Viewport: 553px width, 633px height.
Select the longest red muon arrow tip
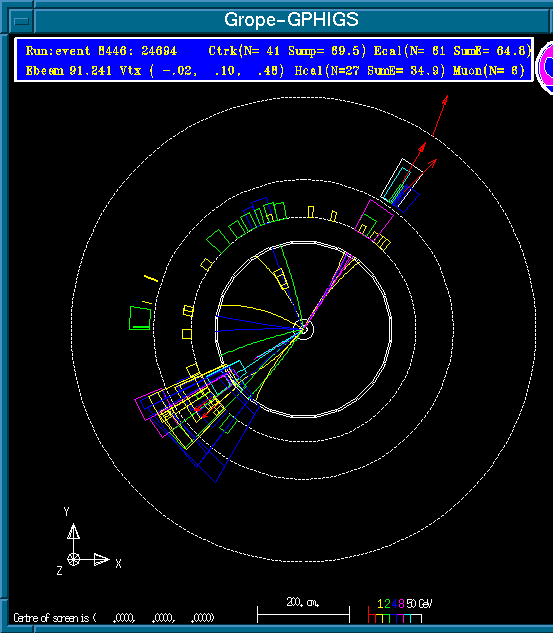(445, 99)
